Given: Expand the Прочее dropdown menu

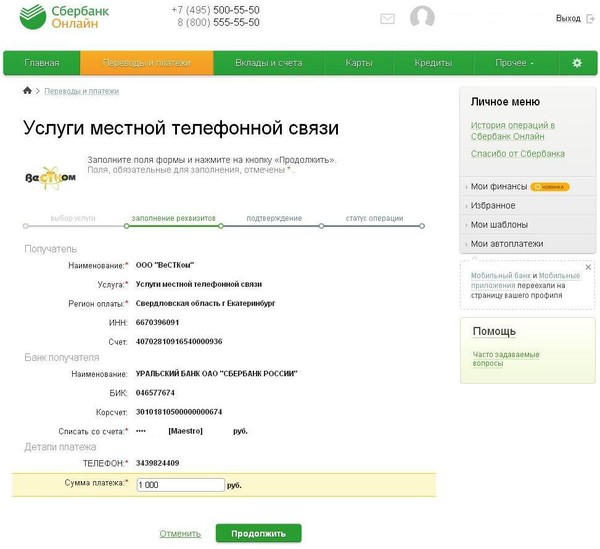Looking at the screenshot, I should (515, 63).
